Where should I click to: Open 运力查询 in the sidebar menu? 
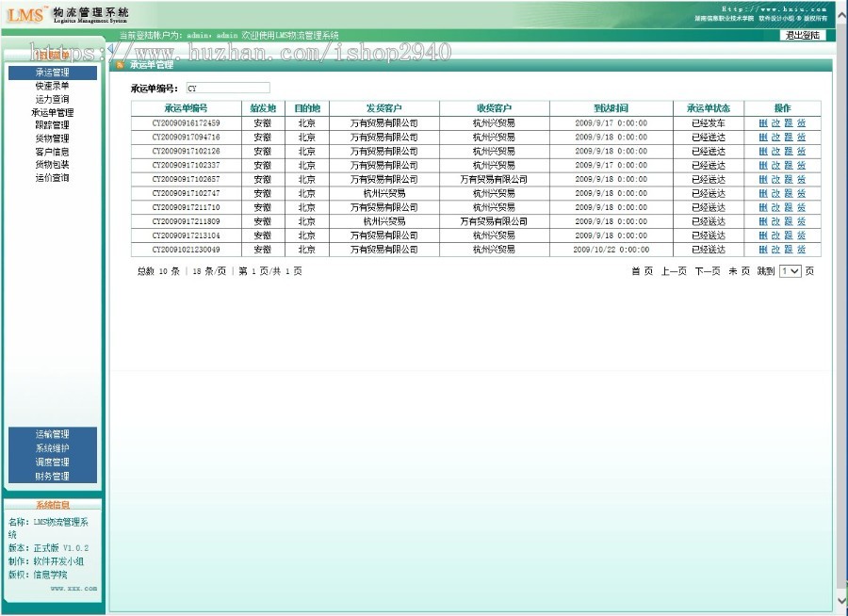(x=53, y=99)
